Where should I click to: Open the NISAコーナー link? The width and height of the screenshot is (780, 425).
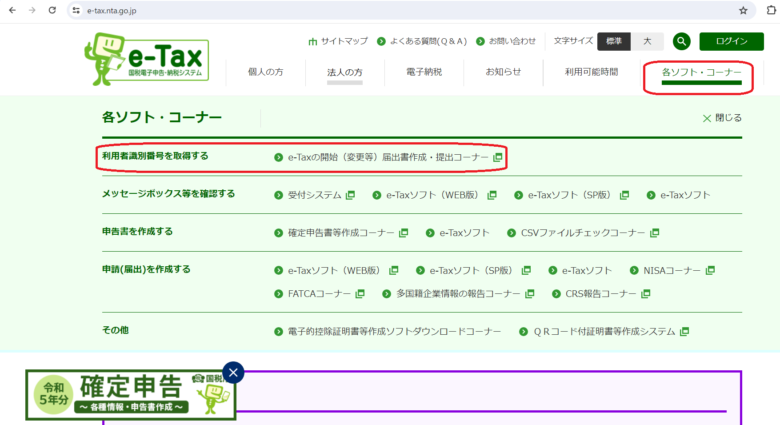point(672,271)
